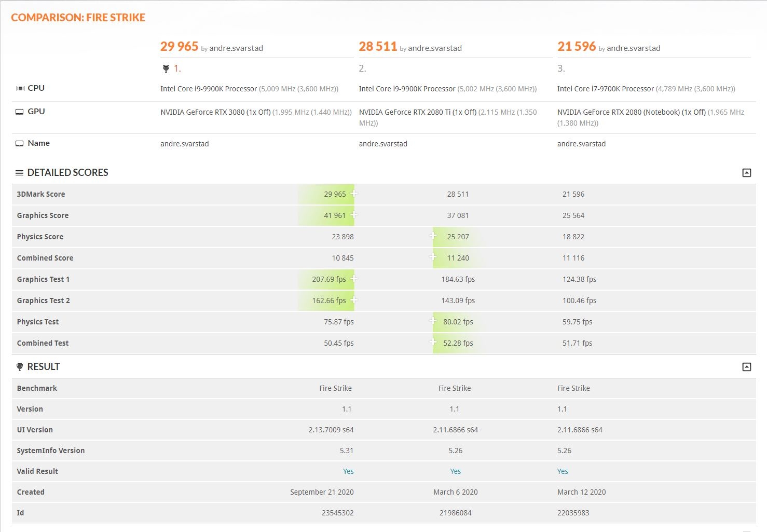
Task: Click the Combined Test row label
Action: (43, 343)
